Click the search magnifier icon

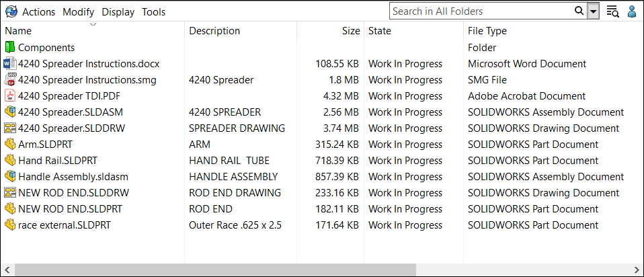click(579, 11)
